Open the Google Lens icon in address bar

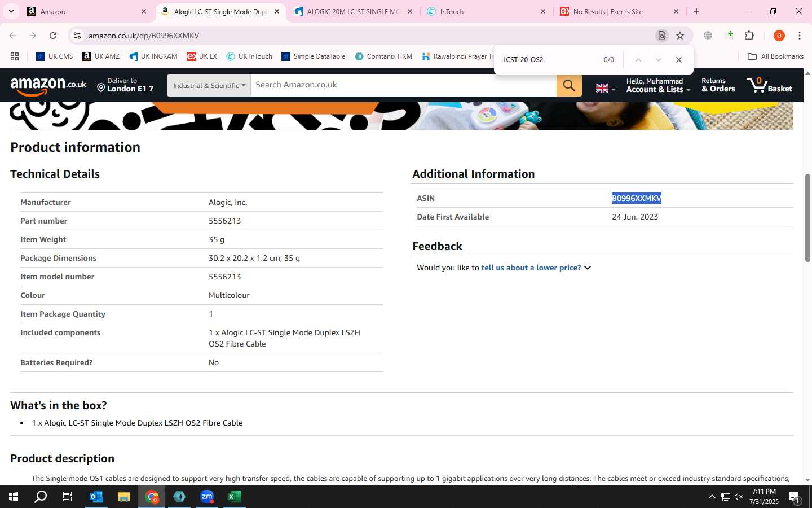tap(662, 36)
